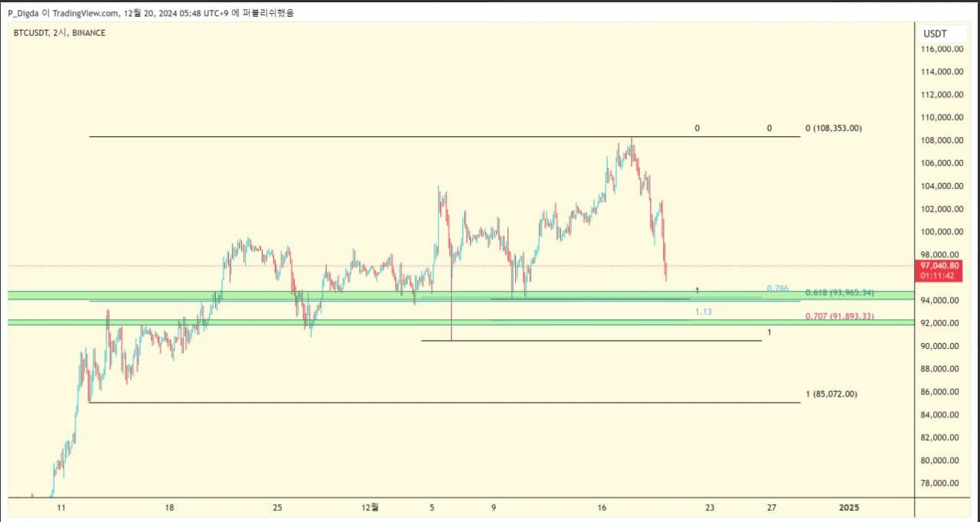Click the BINANCE exchange label
Screen dimensions: 980x522
click(89, 33)
